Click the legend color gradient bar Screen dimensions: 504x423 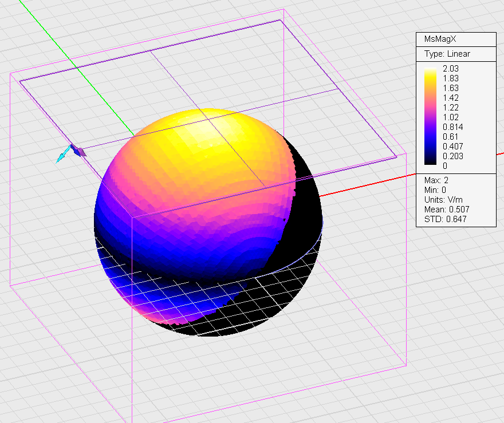(431, 117)
